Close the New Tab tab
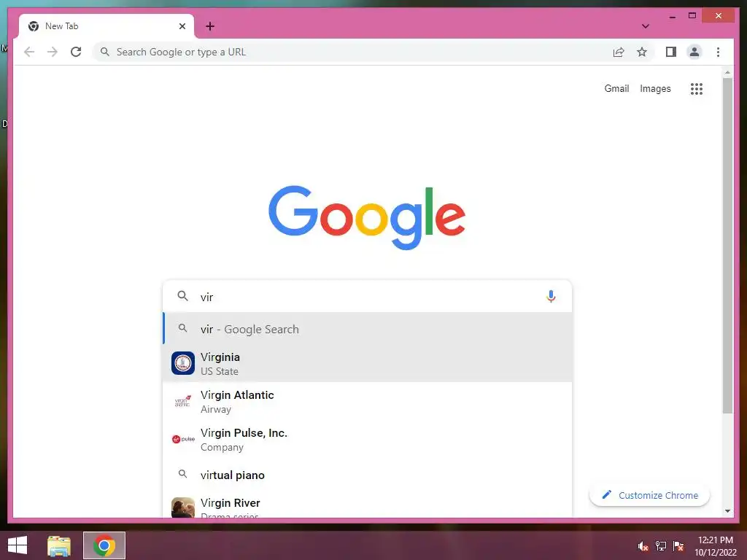Screen dimensions: 747x560 pos(182,26)
